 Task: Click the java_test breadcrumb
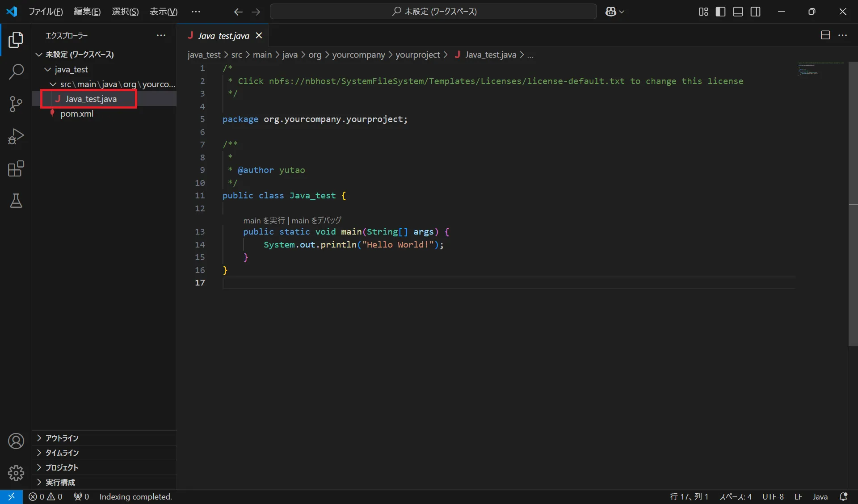pyautogui.click(x=204, y=55)
